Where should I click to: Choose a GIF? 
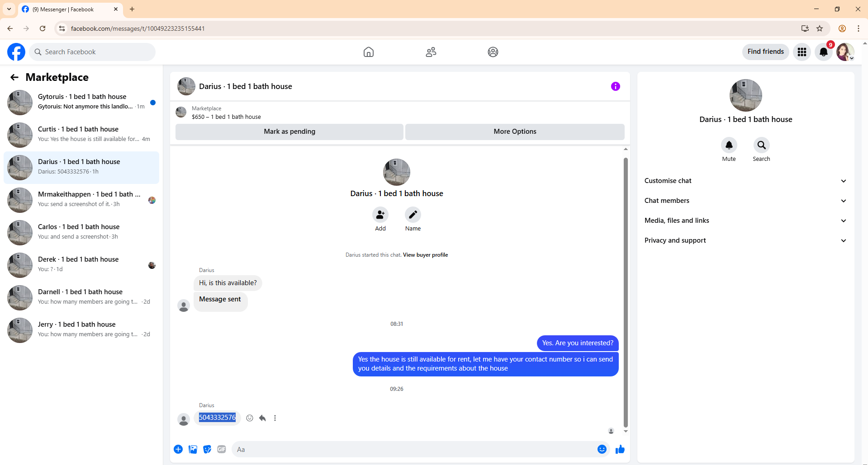222,449
